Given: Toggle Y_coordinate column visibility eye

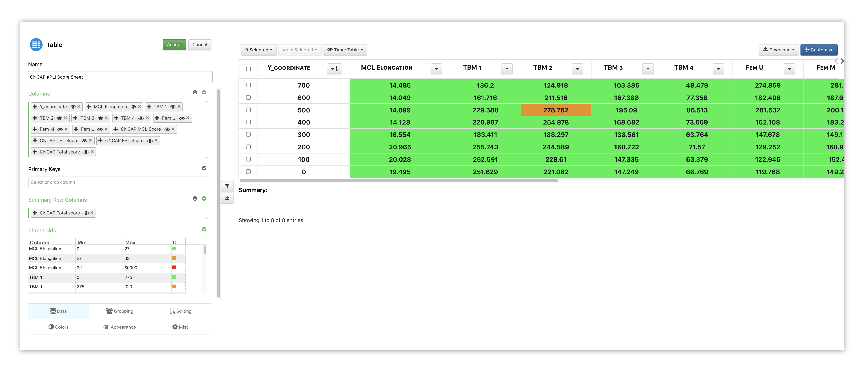Looking at the screenshot, I should (x=73, y=107).
